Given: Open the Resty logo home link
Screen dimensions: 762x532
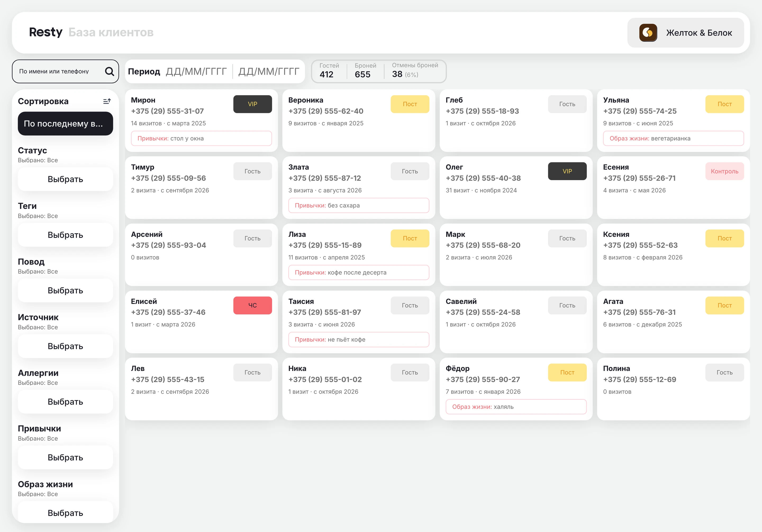Looking at the screenshot, I should [46, 32].
